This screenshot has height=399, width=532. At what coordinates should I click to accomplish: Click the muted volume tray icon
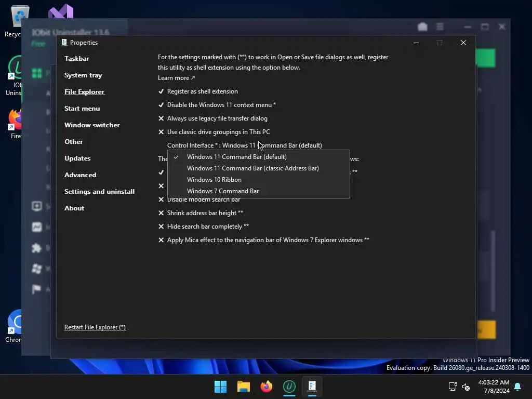coord(466,387)
